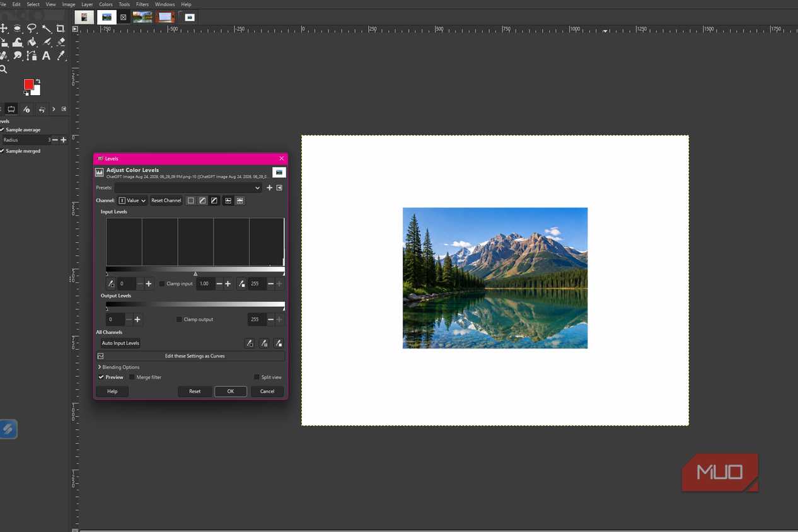Decrease the Radius value
This screenshot has width=798, height=532.
tap(55, 140)
